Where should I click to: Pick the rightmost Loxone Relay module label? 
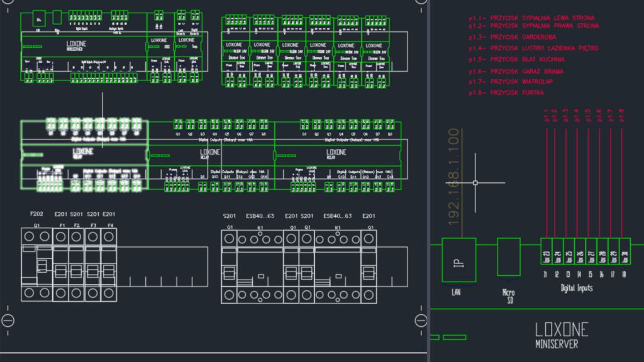(336, 153)
